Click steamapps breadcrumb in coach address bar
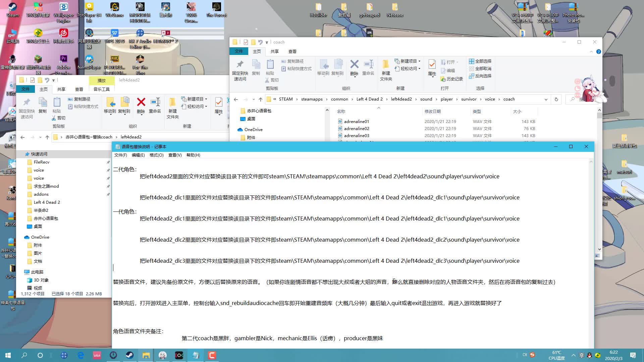Viewport: 644px width, 362px height. click(x=312, y=99)
